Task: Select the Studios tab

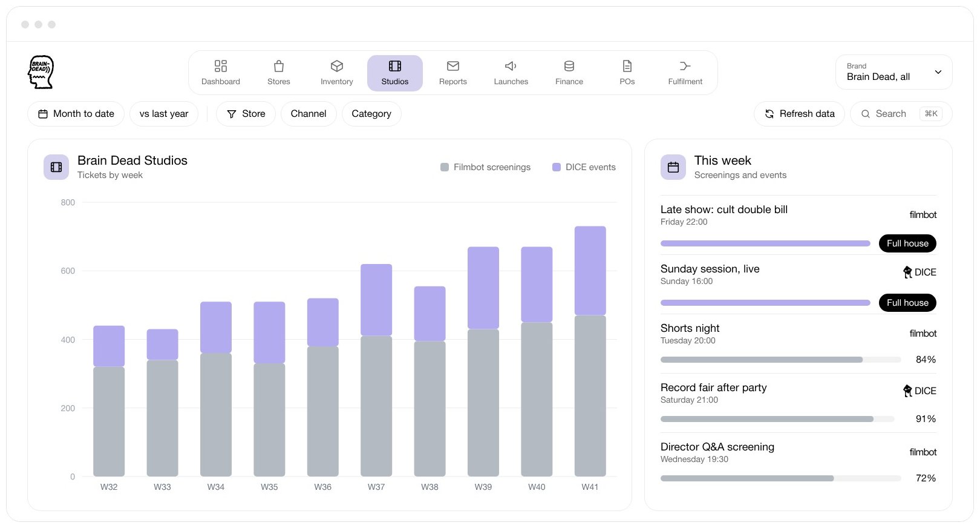Action: [x=395, y=73]
